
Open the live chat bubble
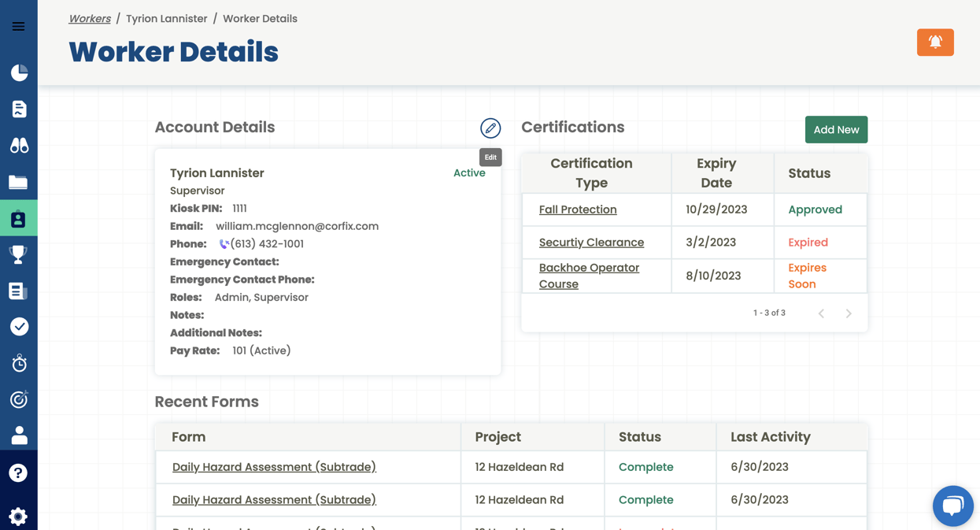click(952, 506)
